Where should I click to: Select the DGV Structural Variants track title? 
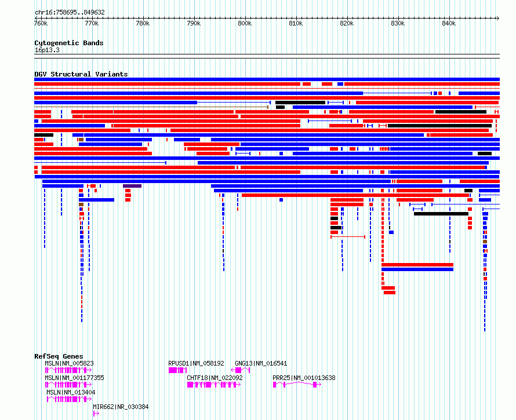click(81, 74)
